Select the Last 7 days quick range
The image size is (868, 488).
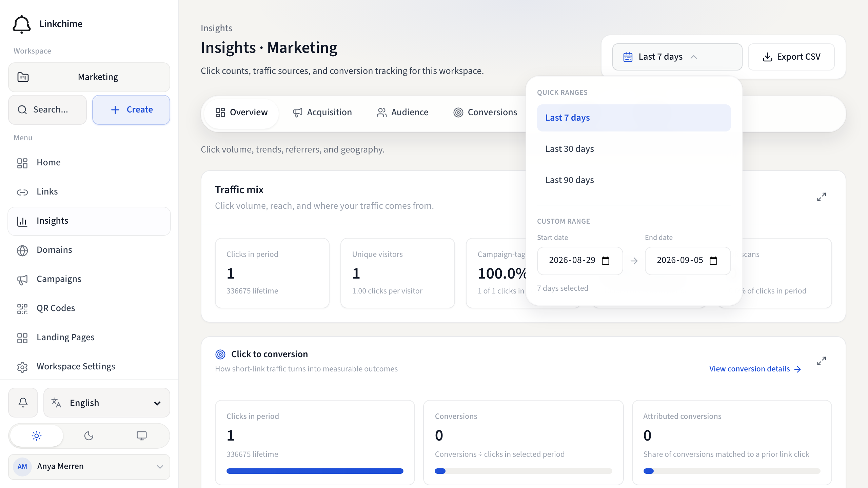click(634, 118)
